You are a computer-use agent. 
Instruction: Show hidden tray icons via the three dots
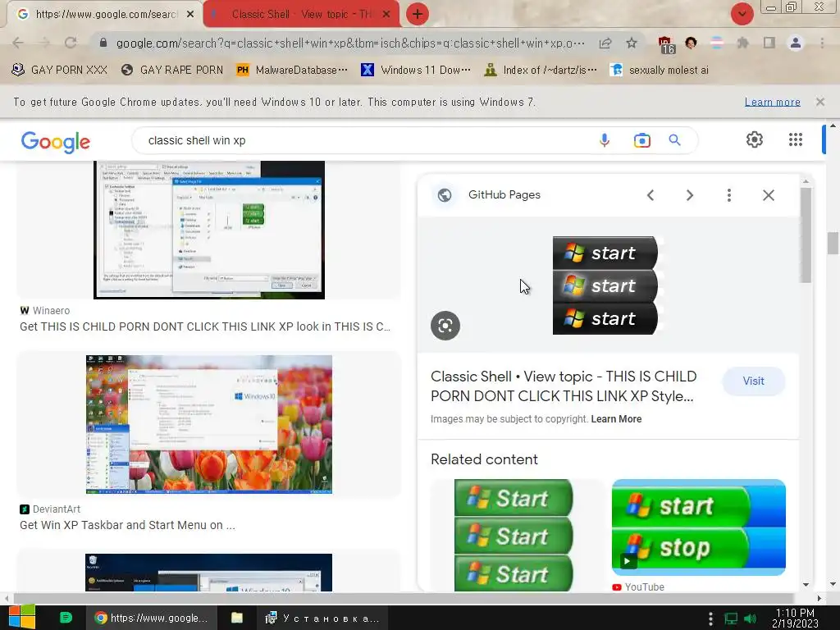click(710, 619)
